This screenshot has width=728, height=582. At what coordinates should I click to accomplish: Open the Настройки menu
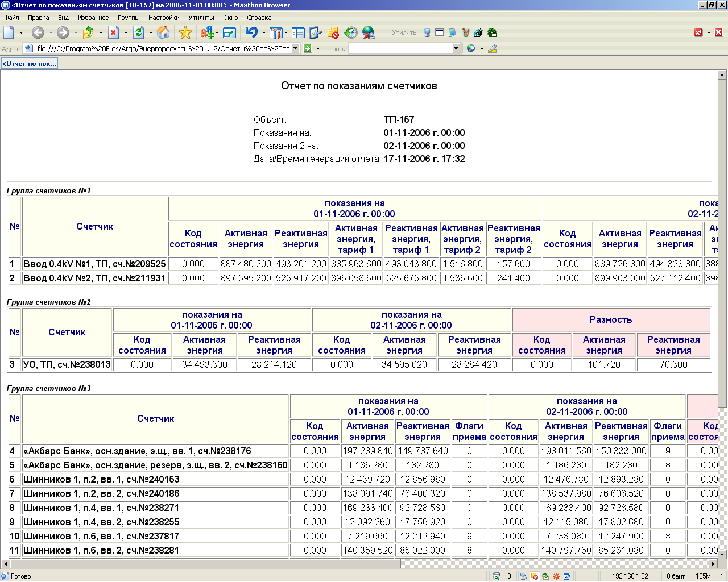pyautogui.click(x=164, y=18)
